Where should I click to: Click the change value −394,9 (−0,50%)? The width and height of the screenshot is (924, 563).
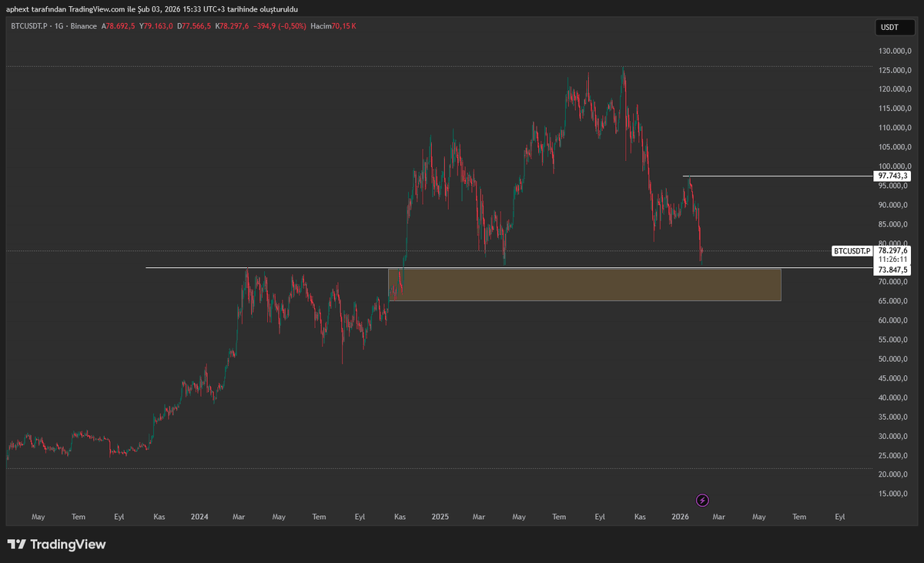point(280,26)
